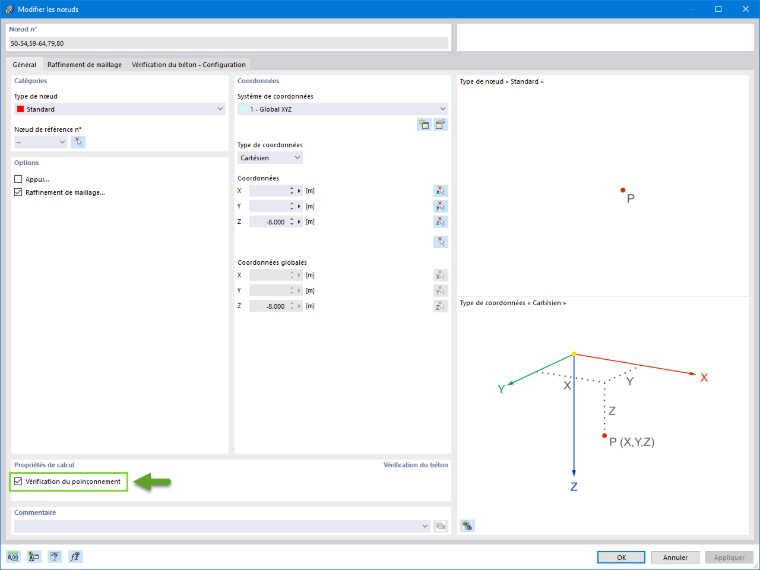Click Global XYZ color swatch
The height and width of the screenshot is (570, 760).
point(244,109)
